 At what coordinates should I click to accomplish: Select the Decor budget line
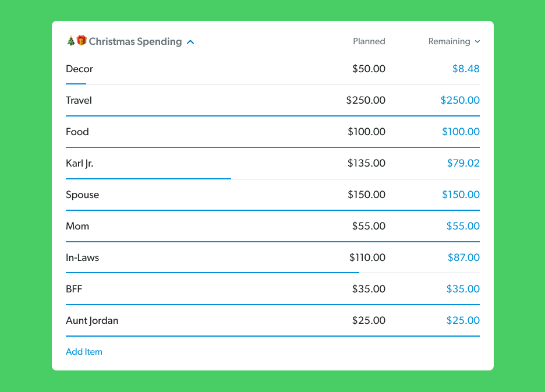[78, 69]
